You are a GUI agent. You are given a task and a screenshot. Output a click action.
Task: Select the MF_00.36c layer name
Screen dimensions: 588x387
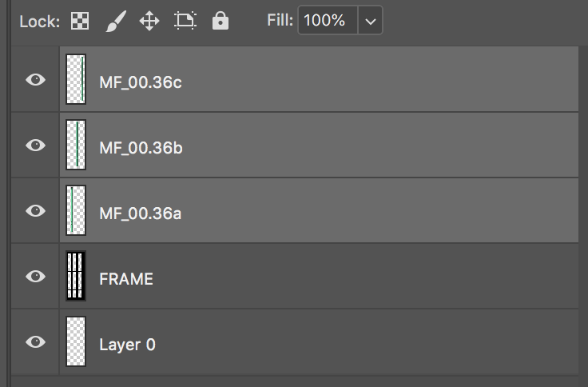[x=141, y=82]
